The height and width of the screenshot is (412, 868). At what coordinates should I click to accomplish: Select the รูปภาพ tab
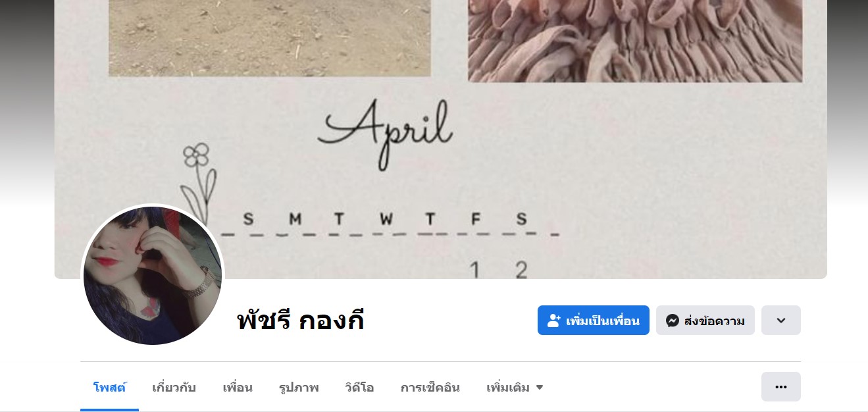coord(299,388)
